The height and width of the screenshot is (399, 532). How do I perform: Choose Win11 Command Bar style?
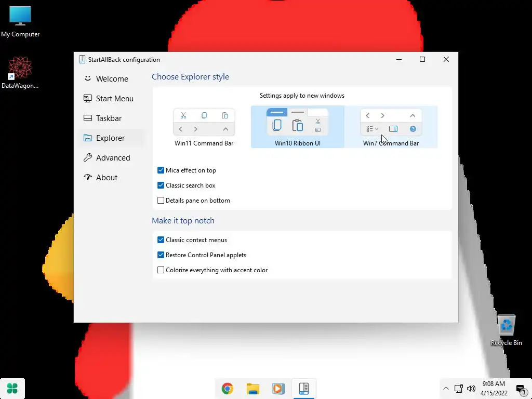click(204, 127)
